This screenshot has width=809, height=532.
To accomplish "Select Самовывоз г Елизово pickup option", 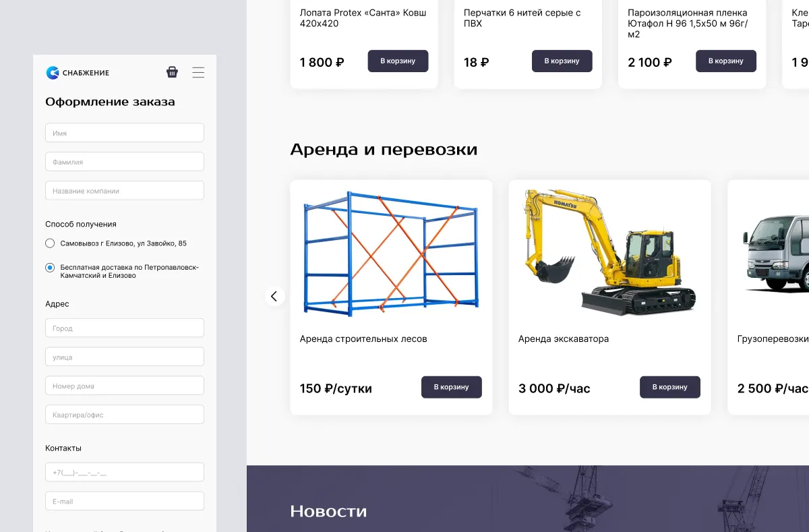I will click(50, 243).
